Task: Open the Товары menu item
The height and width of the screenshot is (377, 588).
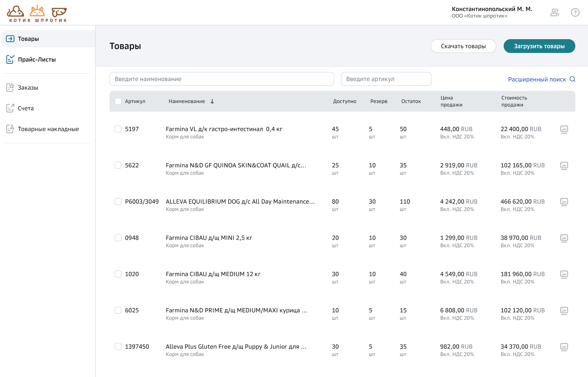Action: [x=48, y=39]
